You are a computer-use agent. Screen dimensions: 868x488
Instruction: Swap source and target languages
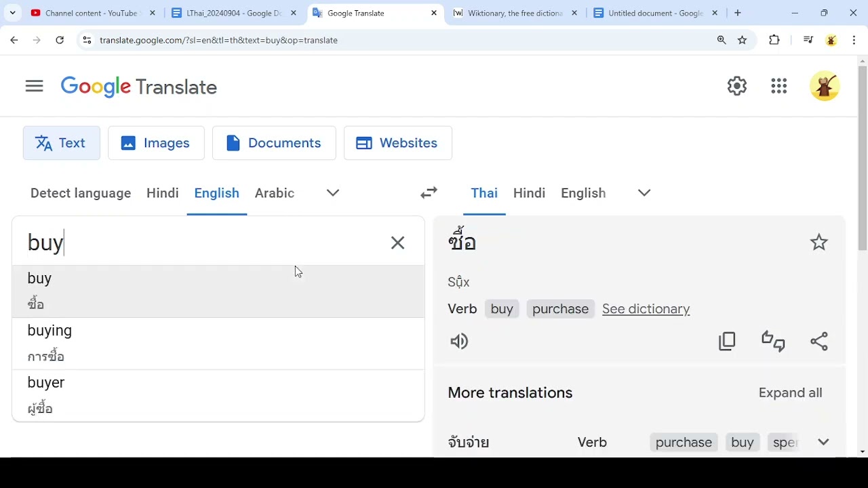click(429, 193)
